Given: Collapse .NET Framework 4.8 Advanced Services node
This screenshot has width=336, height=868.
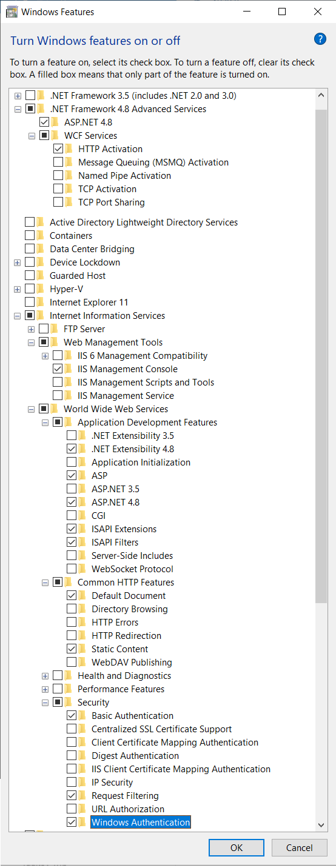Looking at the screenshot, I should 18,109.
